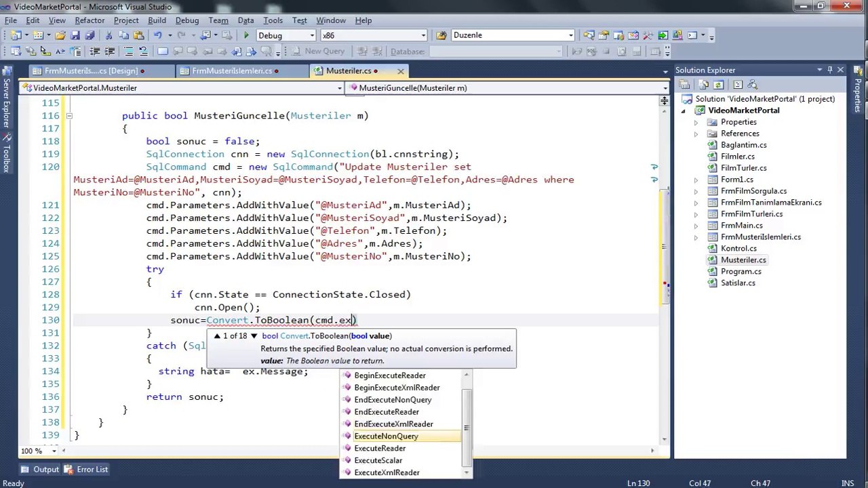Toggle Show All Files in Solution Explorer
The image size is (868, 488).
(703, 85)
